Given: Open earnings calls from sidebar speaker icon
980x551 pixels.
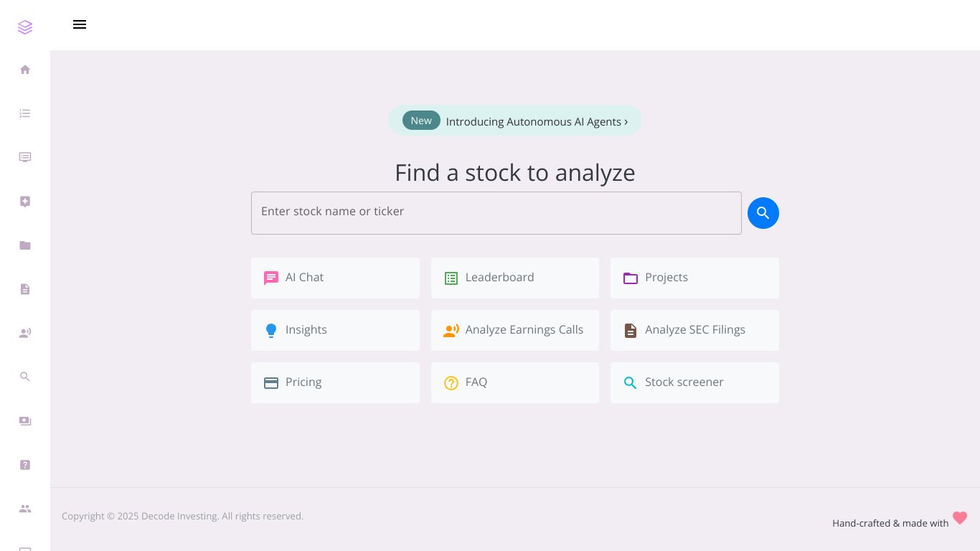Looking at the screenshot, I should (25, 333).
